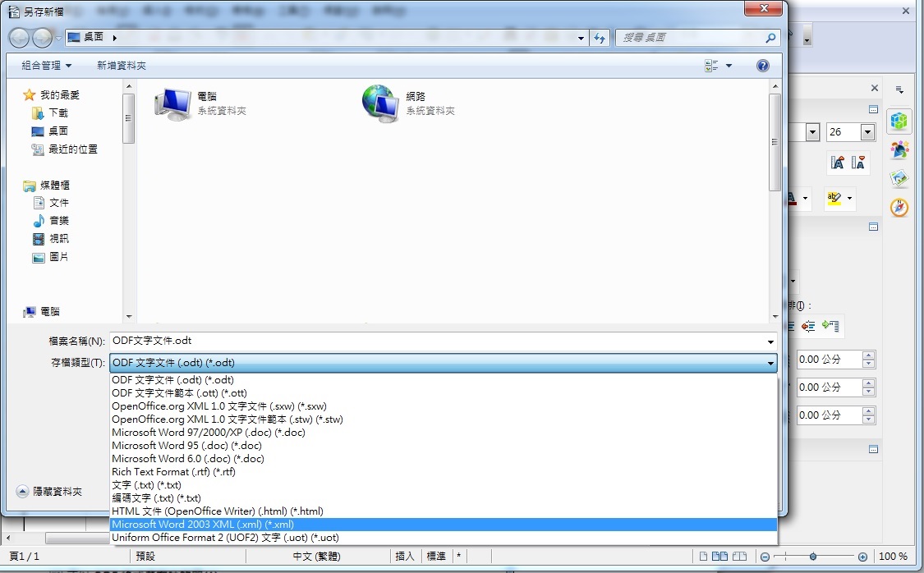Switch to single-page view in status bar

pyautogui.click(x=702, y=557)
